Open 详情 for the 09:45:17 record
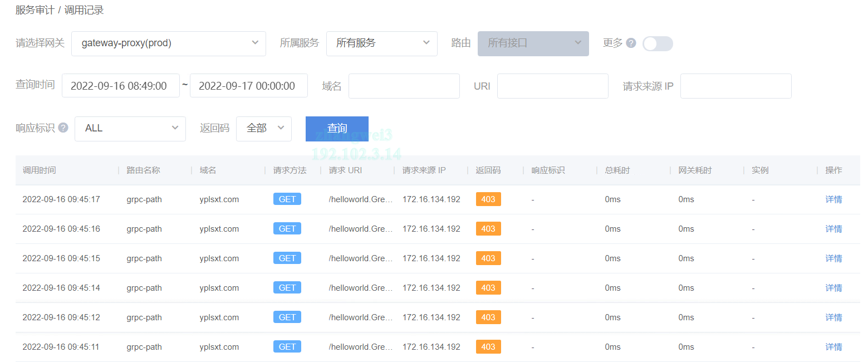This screenshot has height=362, width=868. pos(833,199)
